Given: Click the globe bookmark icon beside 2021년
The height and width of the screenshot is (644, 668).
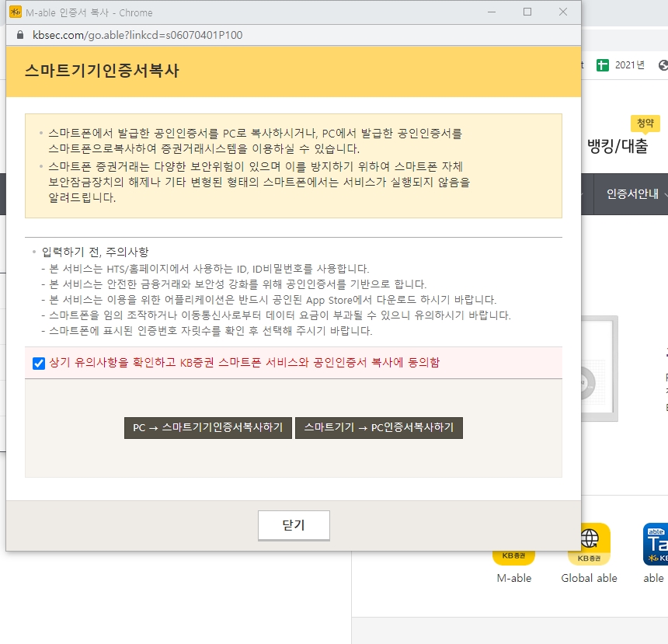Looking at the screenshot, I should click(x=663, y=65).
